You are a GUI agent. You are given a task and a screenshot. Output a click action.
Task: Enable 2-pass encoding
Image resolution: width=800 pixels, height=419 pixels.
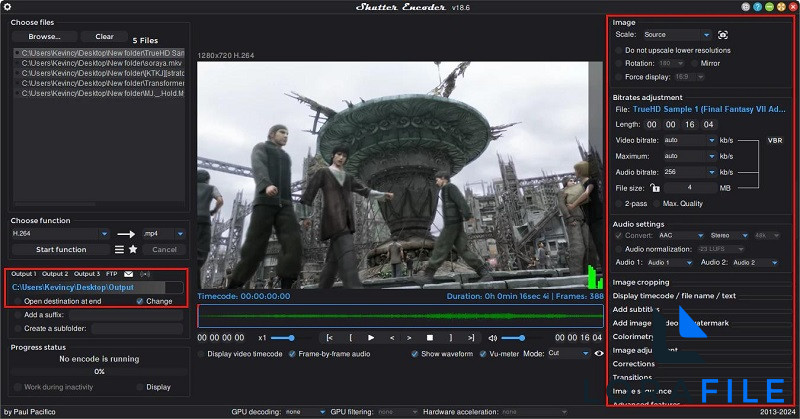click(x=619, y=203)
